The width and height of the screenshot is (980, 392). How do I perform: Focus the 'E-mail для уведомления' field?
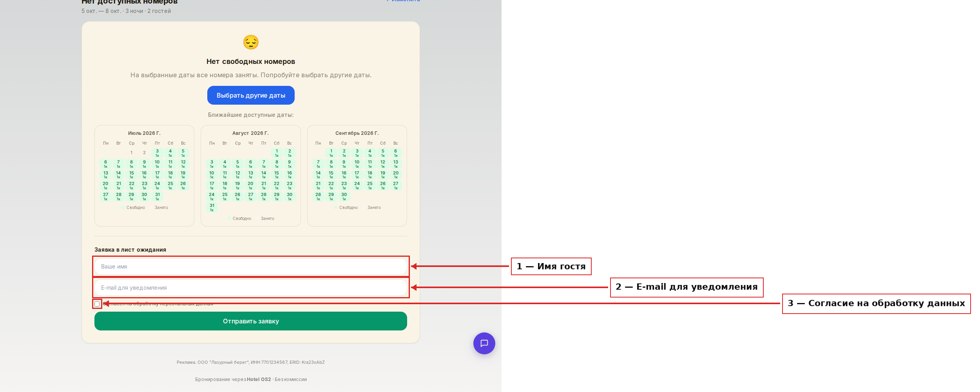pos(251,288)
